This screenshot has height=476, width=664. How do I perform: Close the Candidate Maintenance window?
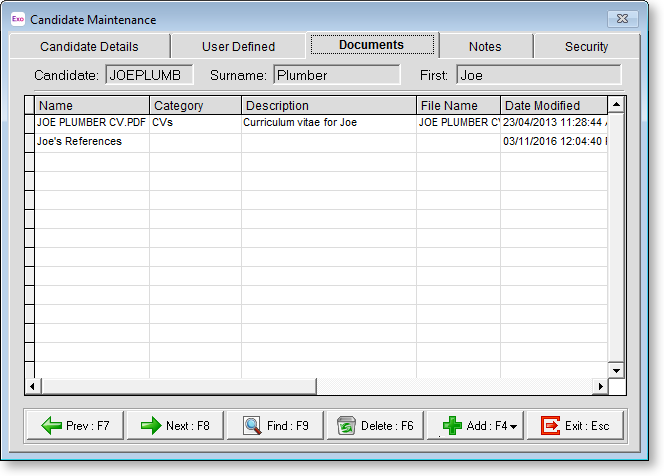click(622, 19)
